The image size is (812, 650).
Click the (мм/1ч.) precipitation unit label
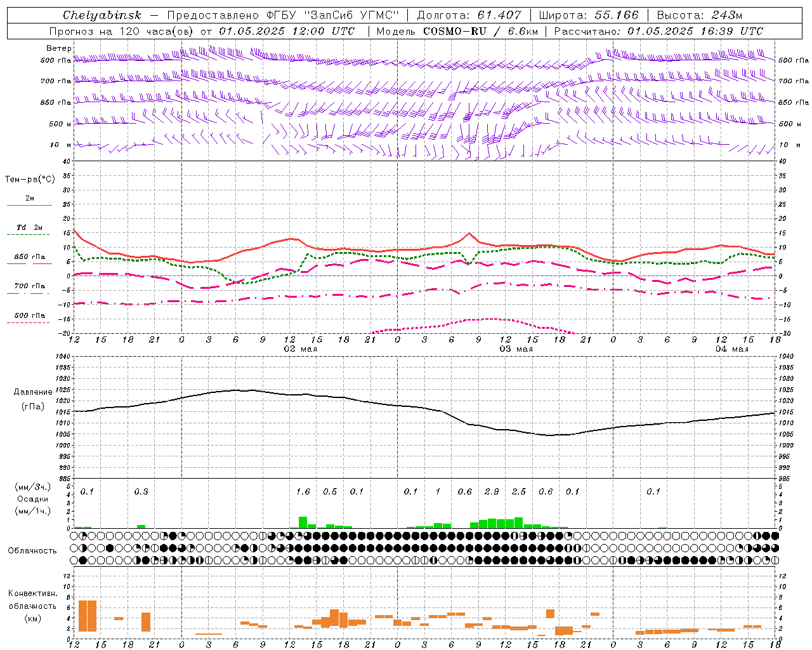(x=33, y=511)
